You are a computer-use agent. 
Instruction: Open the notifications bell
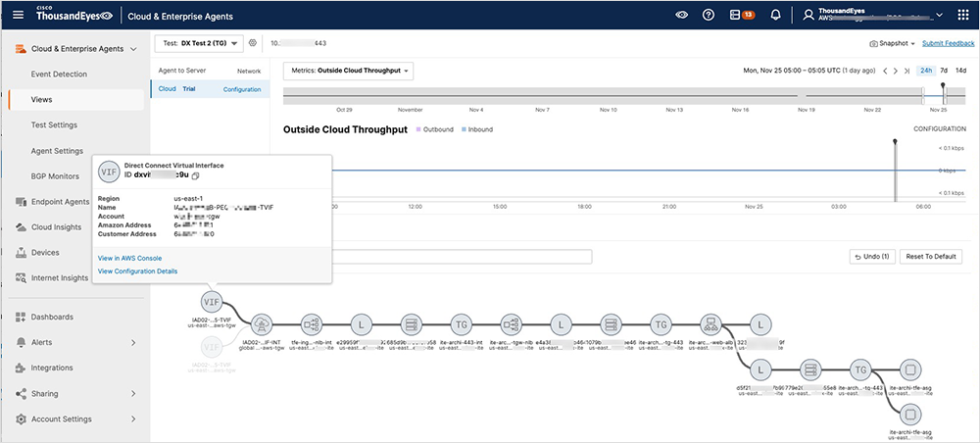[x=776, y=15]
